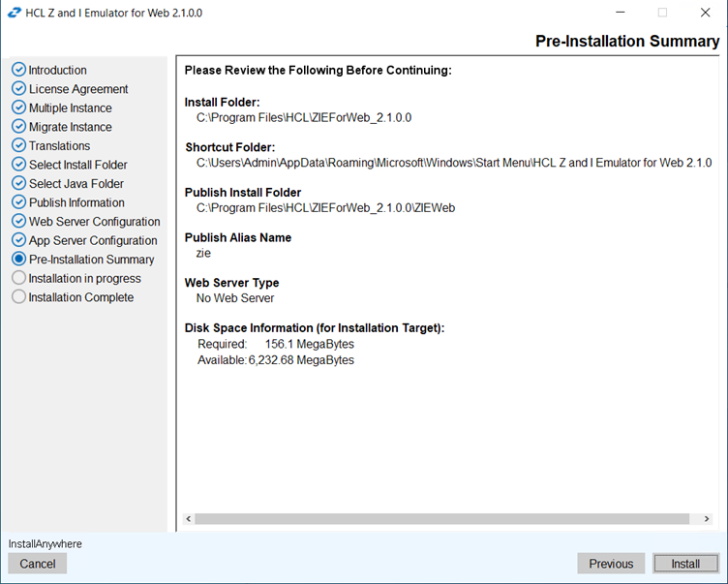728x584 pixels.
Task: Click 'Please Review the Following Before Continuing' text
Action: [318, 70]
